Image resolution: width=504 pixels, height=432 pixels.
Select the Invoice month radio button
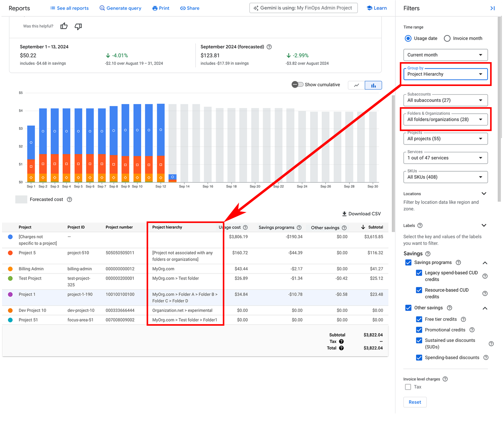click(x=447, y=38)
